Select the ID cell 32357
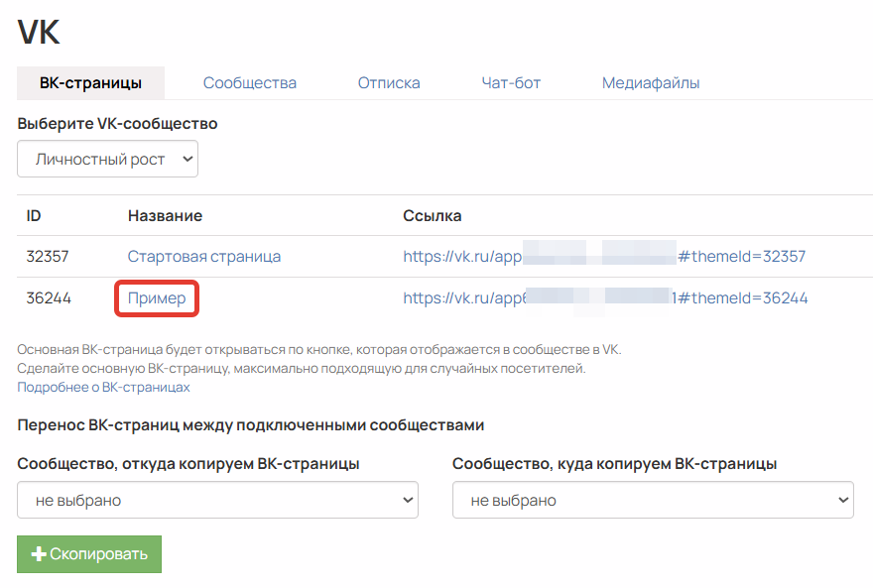Viewport: 873px width, 588px height. tap(48, 257)
